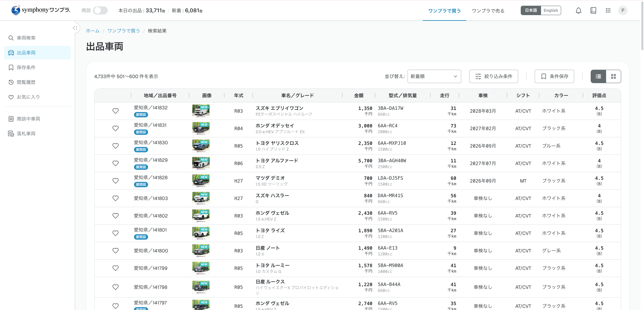Click 条件保存 to save search conditions
Image resolution: width=644 pixels, height=310 pixels.
[x=554, y=76]
